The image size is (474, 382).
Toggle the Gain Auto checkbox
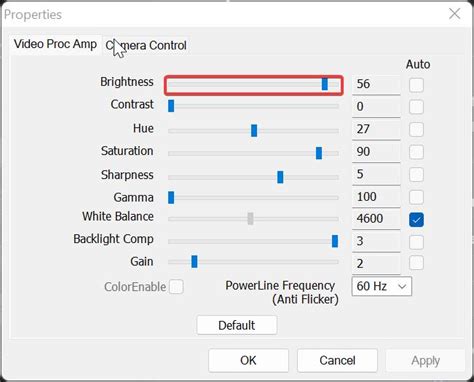416,263
